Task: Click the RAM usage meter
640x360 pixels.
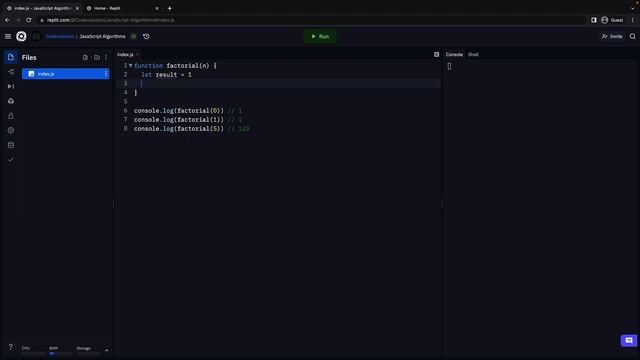Action: click(60, 350)
